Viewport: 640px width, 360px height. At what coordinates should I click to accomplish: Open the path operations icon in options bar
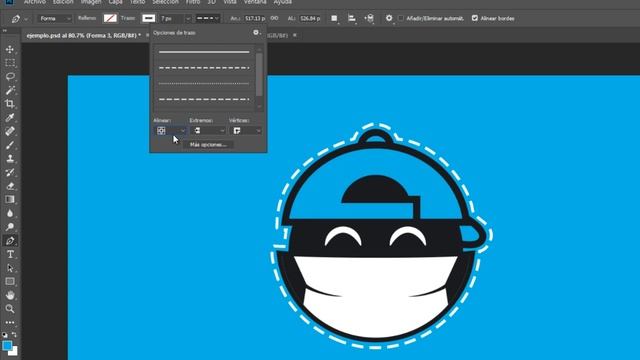(x=334, y=18)
